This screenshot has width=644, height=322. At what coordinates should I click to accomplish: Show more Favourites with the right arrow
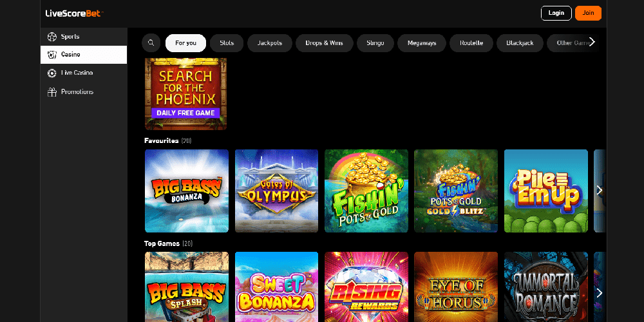pos(599,190)
